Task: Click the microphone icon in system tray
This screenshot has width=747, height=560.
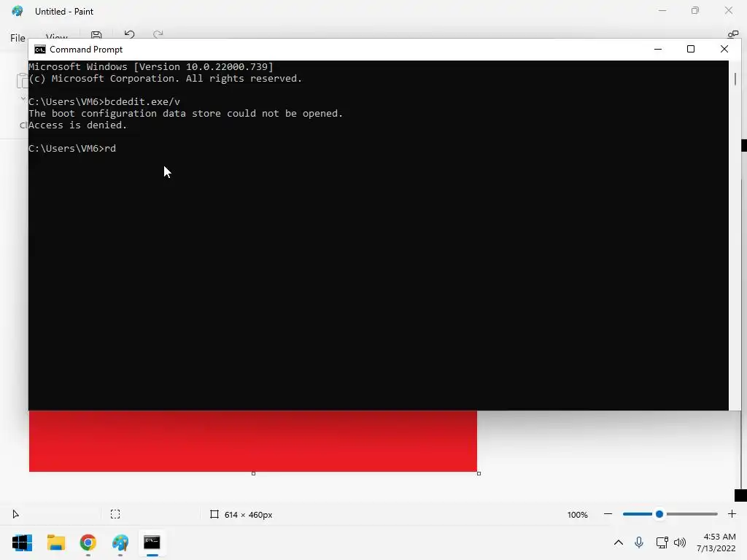Action: click(639, 542)
